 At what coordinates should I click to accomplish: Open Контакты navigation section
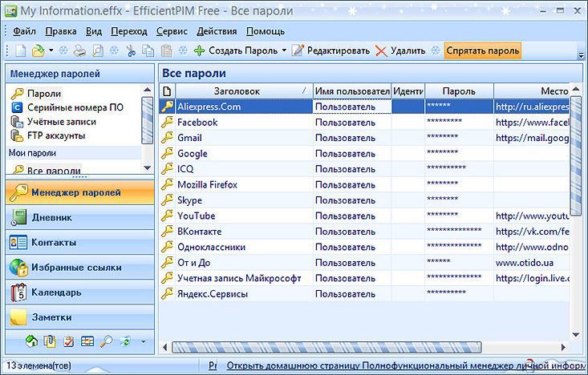pos(80,242)
